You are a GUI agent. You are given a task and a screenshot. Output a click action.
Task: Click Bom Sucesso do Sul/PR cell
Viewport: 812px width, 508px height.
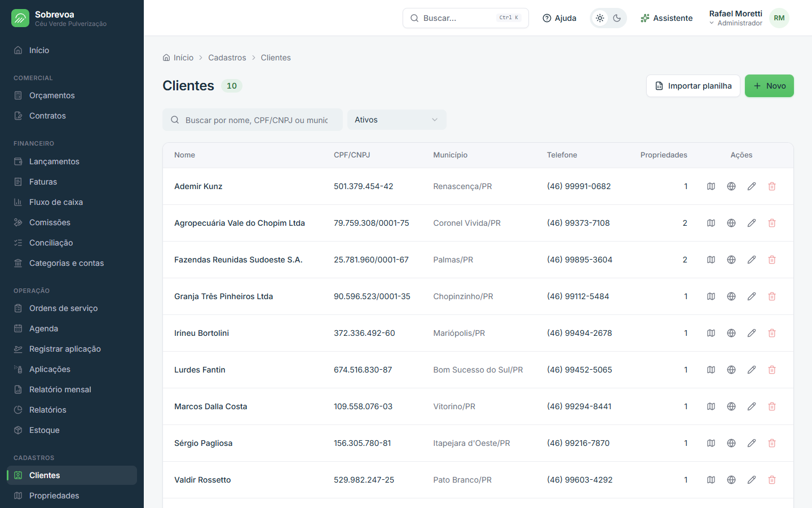(x=478, y=370)
